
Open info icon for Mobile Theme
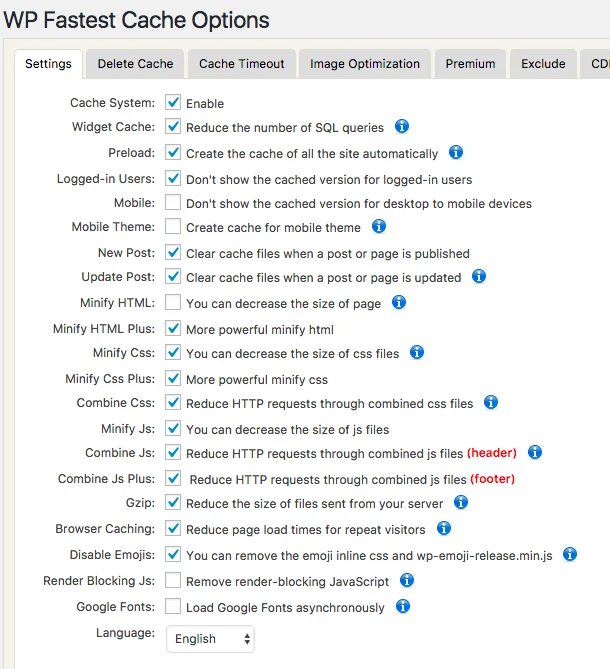click(379, 227)
